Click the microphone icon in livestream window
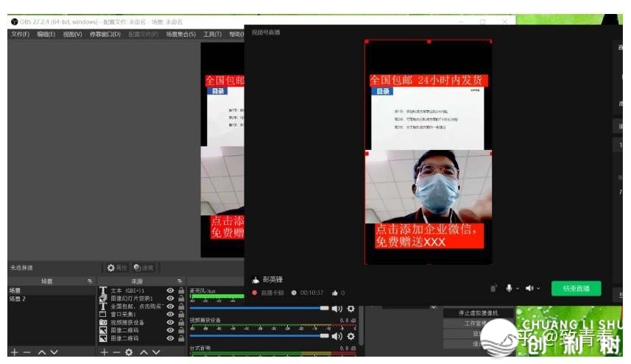 point(509,288)
